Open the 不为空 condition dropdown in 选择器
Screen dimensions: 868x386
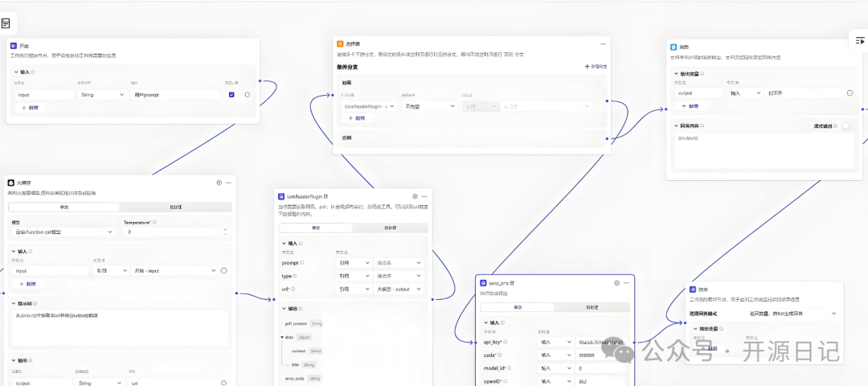click(429, 106)
